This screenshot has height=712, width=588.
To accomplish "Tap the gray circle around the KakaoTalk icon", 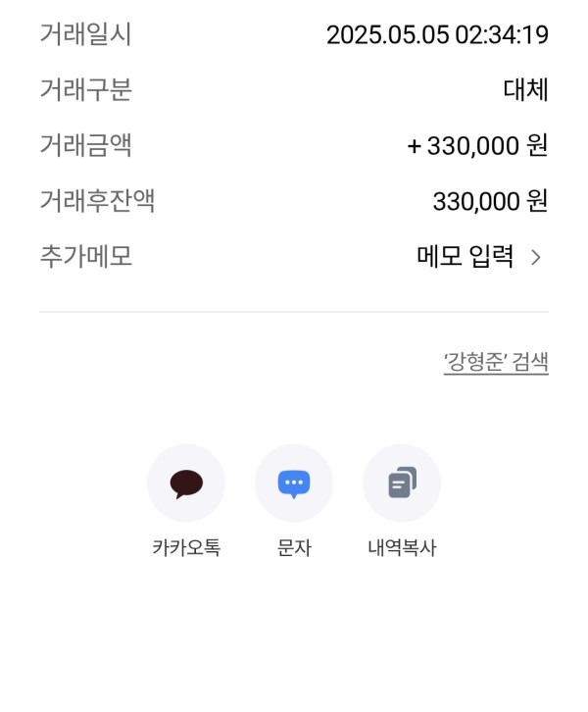I will coord(186,483).
